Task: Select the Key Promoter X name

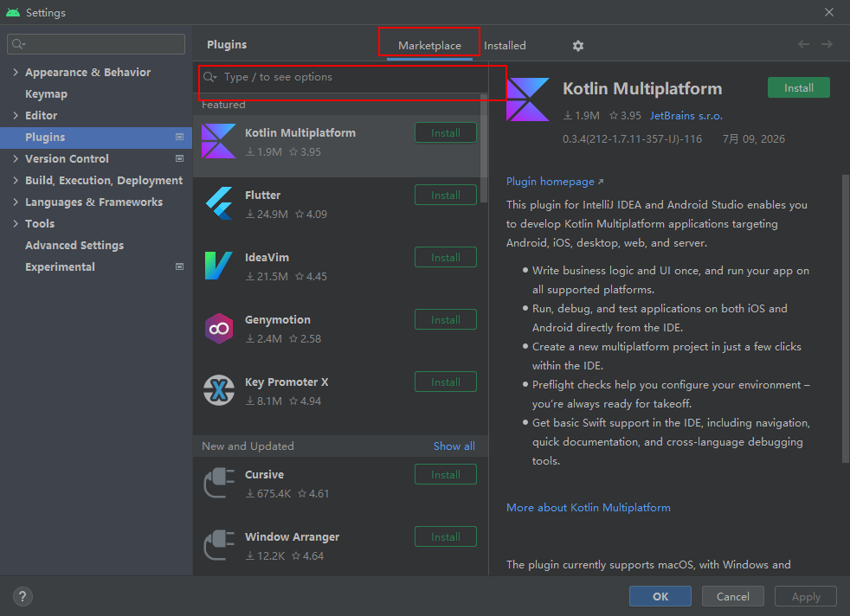Action: [x=287, y=382]
